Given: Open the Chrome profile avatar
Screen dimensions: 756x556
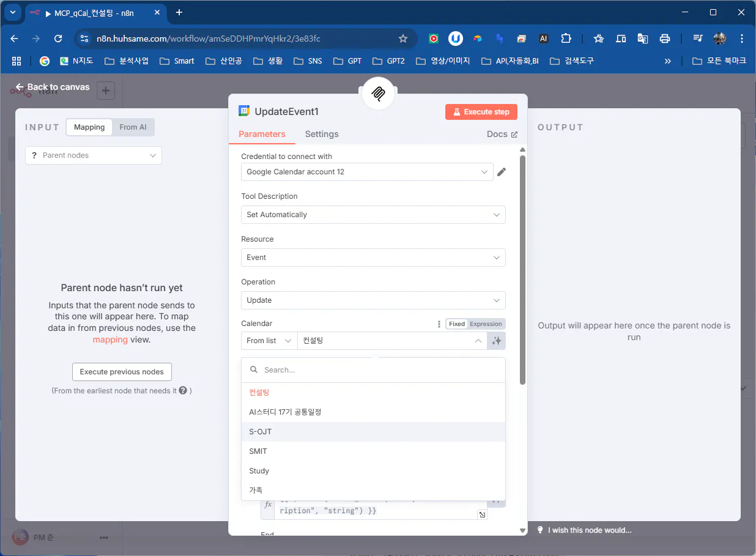Looking at the screenshot, I should (720, 39).
